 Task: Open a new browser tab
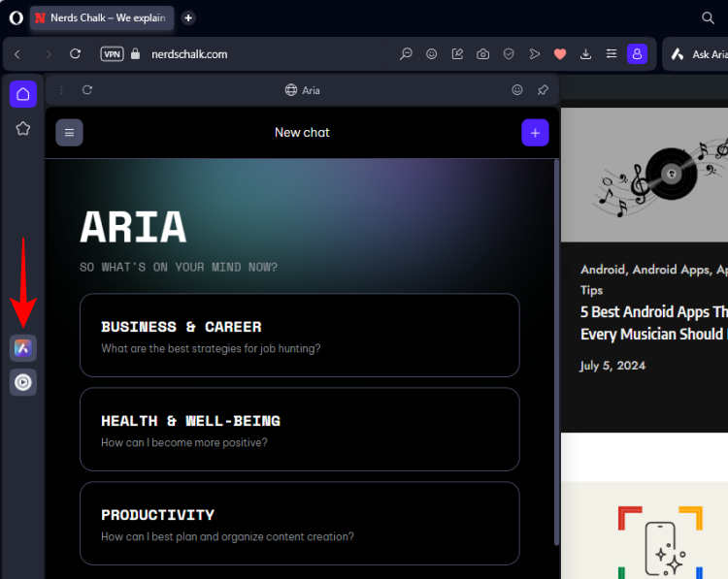coord(188,17)
